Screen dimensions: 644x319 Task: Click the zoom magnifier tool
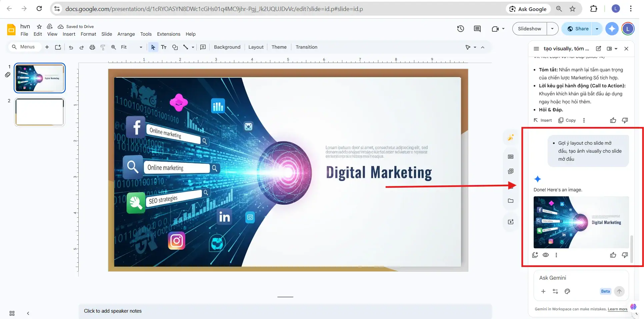pos(114,47)
